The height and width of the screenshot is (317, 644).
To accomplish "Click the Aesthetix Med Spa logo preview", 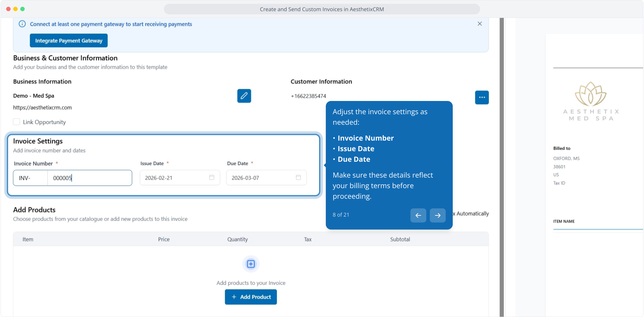I will (x=591, y=101).
